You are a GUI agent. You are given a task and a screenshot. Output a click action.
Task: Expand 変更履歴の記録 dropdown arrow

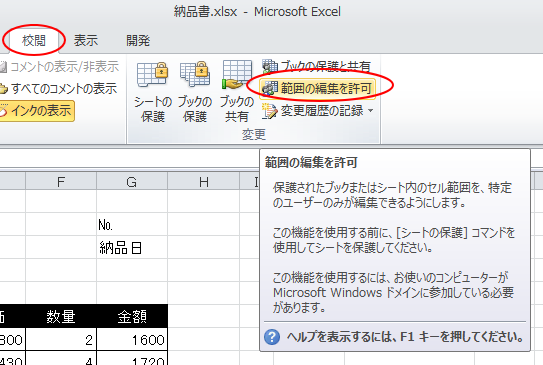point(371,111)
